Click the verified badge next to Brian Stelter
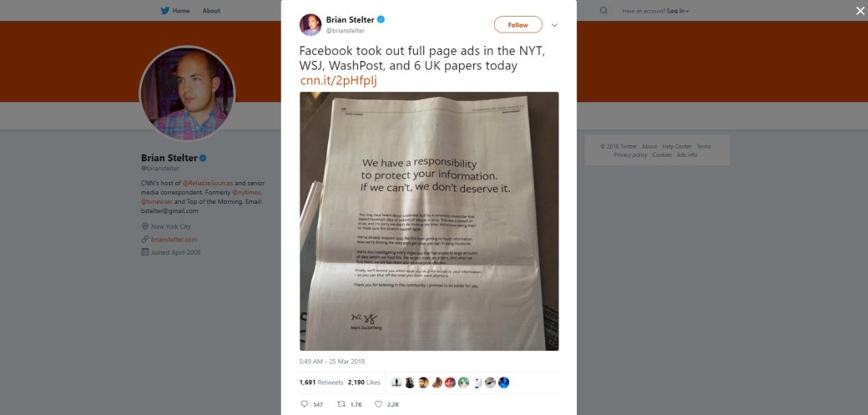The image size is (868, 415). [x=381, y=20]
